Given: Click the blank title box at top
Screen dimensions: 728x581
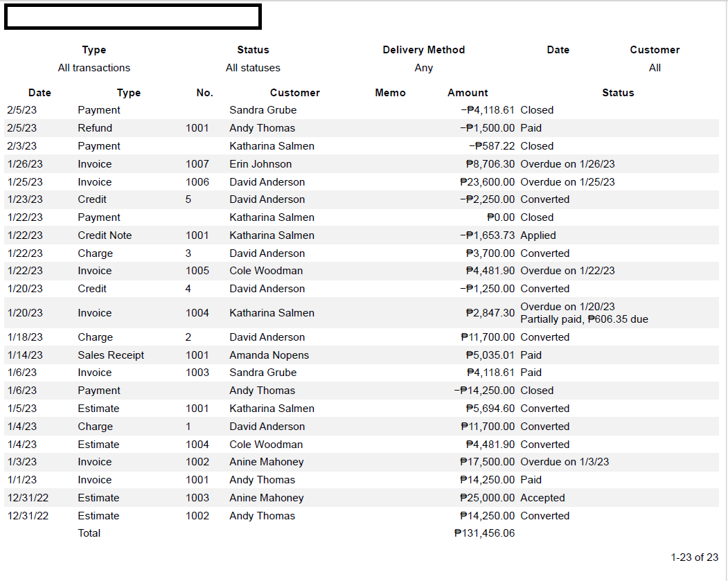Looking at the screenshot, I should point(133,17).
